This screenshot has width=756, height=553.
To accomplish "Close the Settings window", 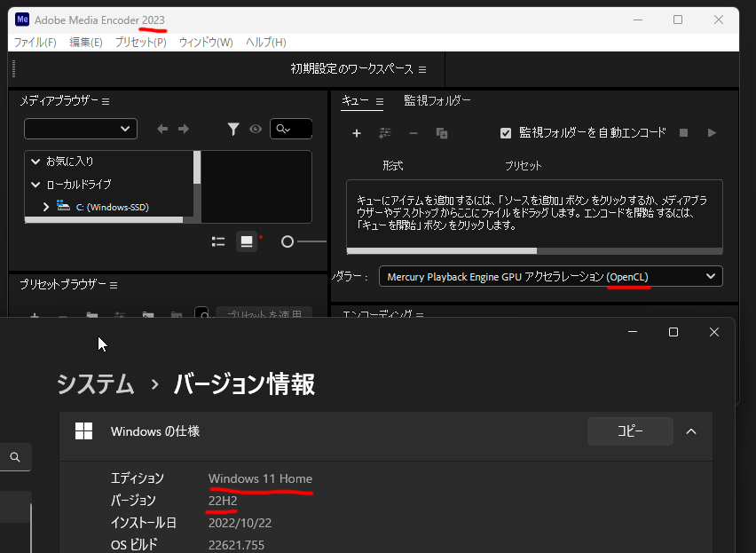I will 714,332.
